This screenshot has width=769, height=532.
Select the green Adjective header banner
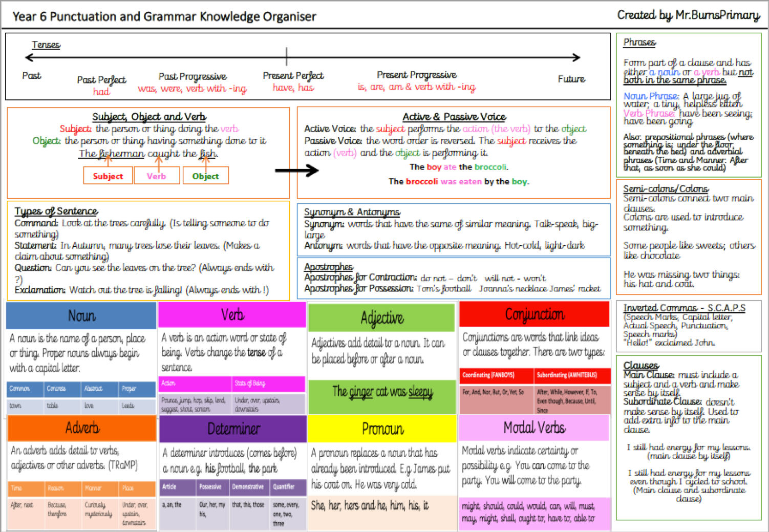(x=381, y=318)
